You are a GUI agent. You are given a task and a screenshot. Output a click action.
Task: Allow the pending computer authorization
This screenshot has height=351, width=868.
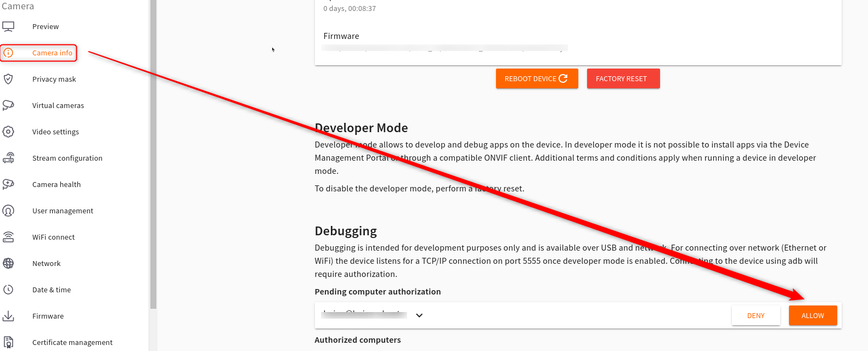point(813,315)
